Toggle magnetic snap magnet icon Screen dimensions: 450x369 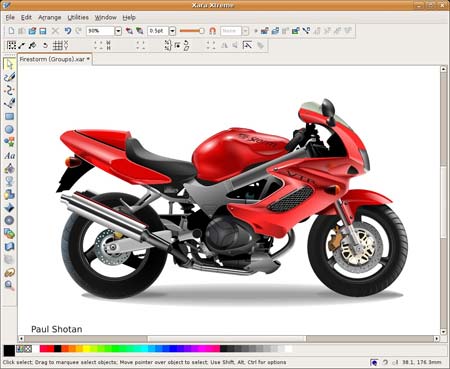click(212, 31)
